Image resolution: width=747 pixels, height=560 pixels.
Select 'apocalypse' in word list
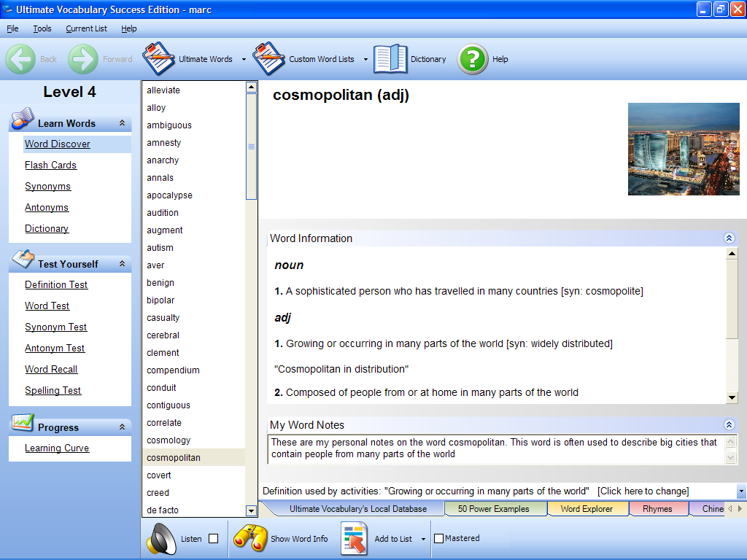click(x=193, y=195)
